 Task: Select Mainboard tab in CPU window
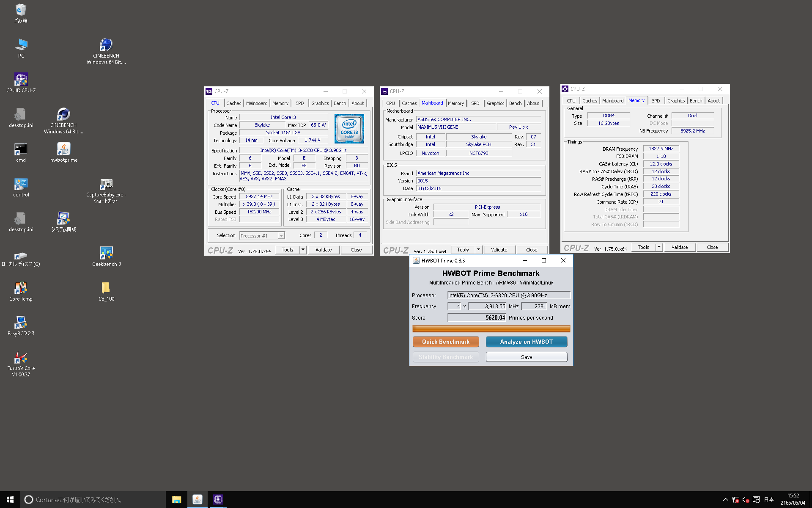(x=257, y=103)
